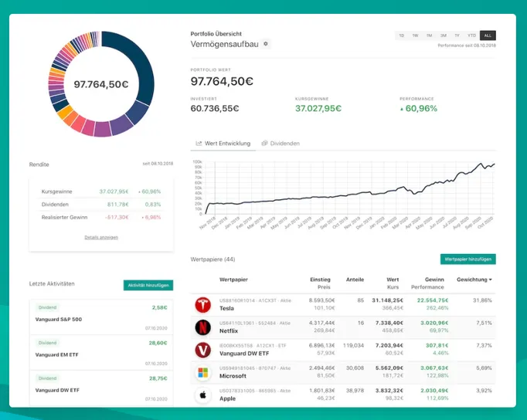
Task: Click the Vanguard DW ETF logo
Action: (x=203, y=350)
